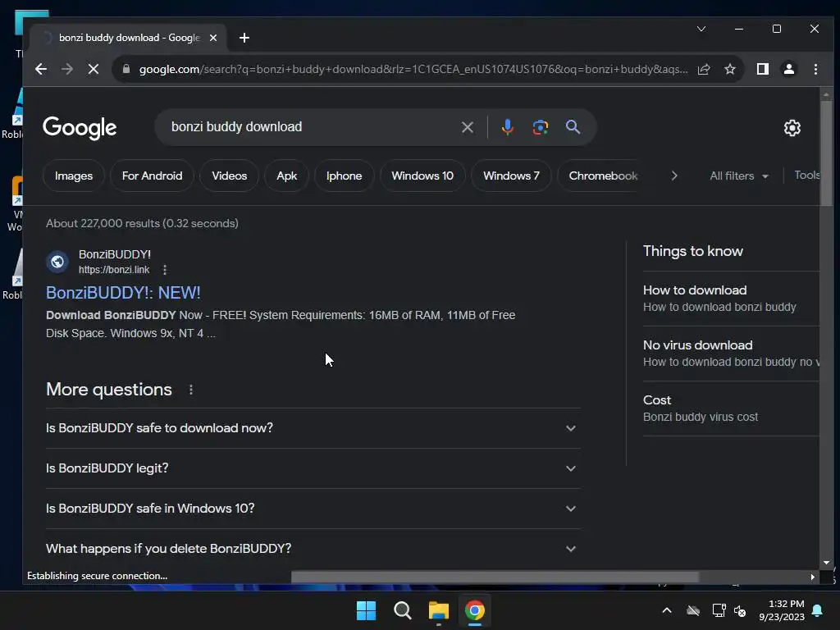Image resolution: width=840 pixels, height=630 pixels.
Task: Click the muted volume tray icon
Action: point(740,610)
